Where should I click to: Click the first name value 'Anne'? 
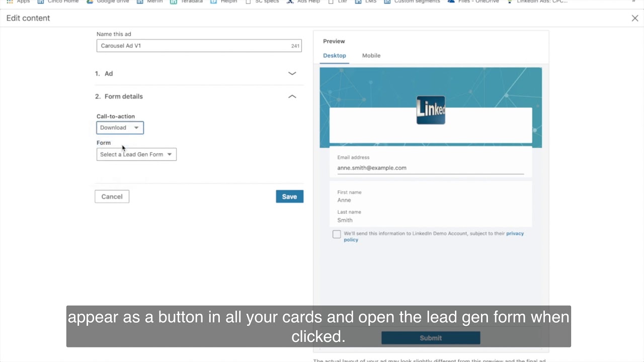click(344, 200)
